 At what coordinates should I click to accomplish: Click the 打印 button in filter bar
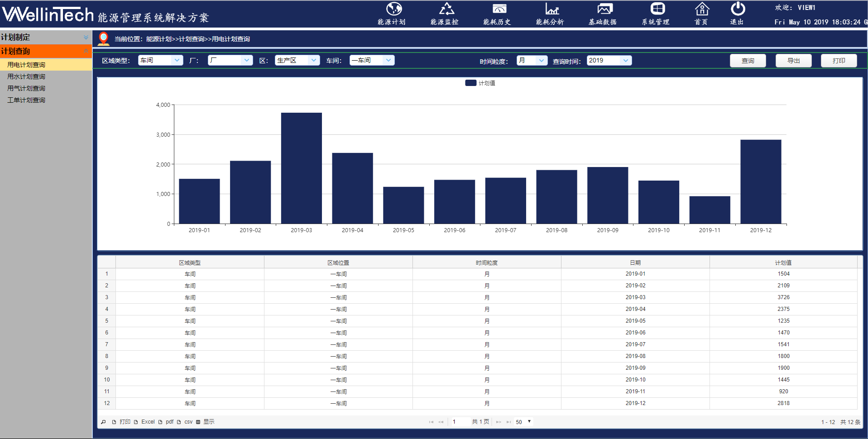click(x=839, y=61)
